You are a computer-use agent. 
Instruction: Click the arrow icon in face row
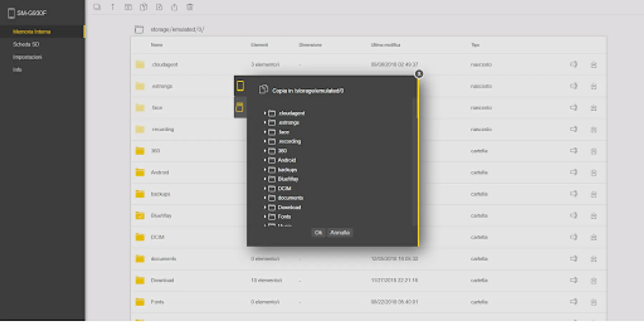tap(574, 107)
